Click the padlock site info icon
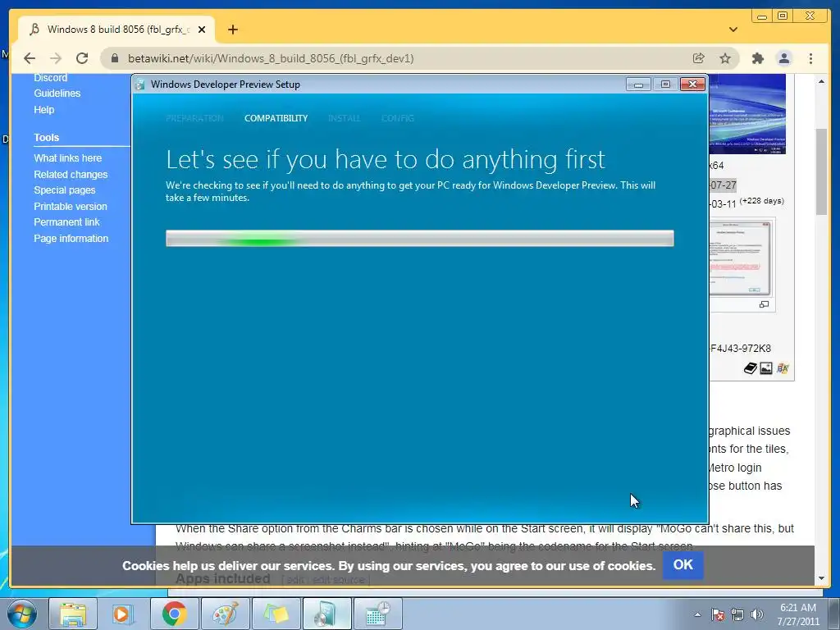Viewport: 840px width, 630px height. (115, 58)
